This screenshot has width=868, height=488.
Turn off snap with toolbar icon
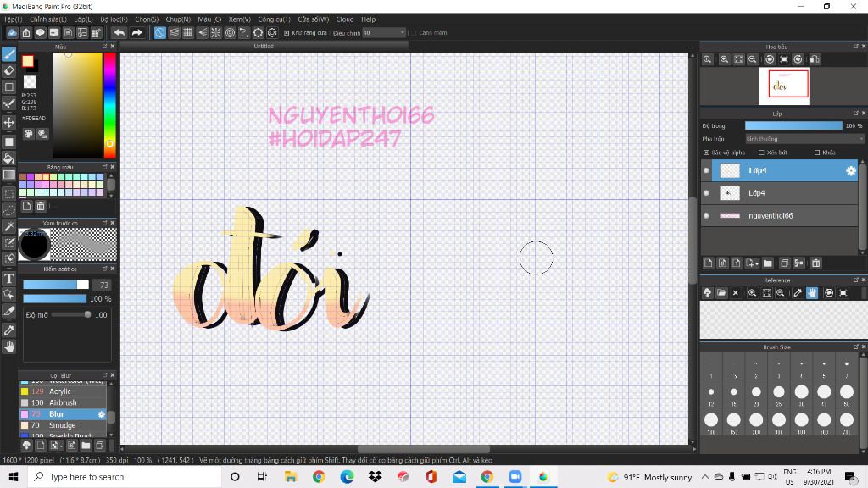coord(160,33)
